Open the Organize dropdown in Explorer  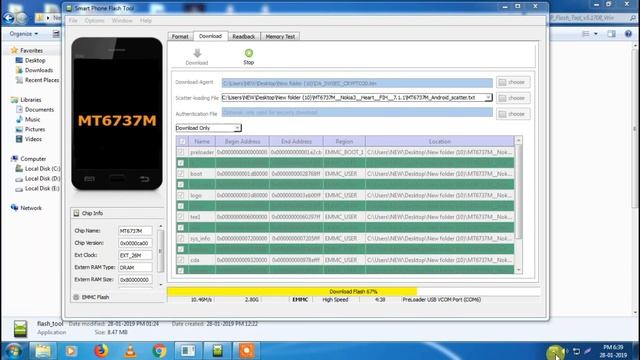(x=24, y=34)
